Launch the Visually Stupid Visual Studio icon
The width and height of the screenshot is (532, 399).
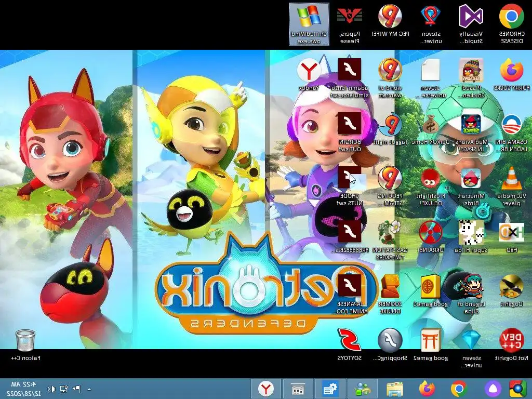coord(471,24)
